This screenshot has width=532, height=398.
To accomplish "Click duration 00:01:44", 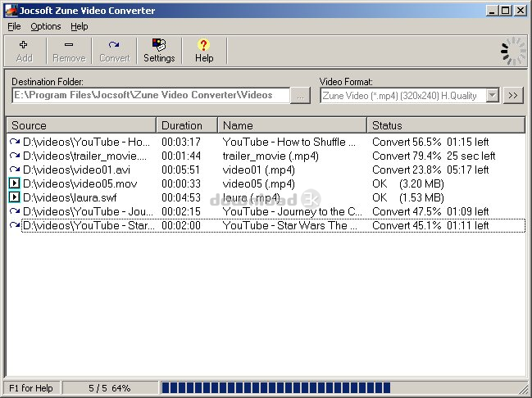I will (181, 156).
